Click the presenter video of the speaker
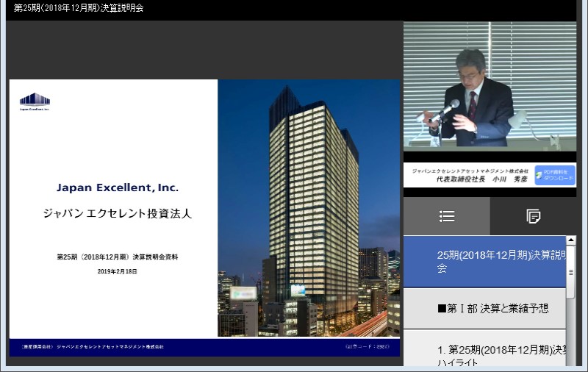588x372 pixels. pos(490,86)
